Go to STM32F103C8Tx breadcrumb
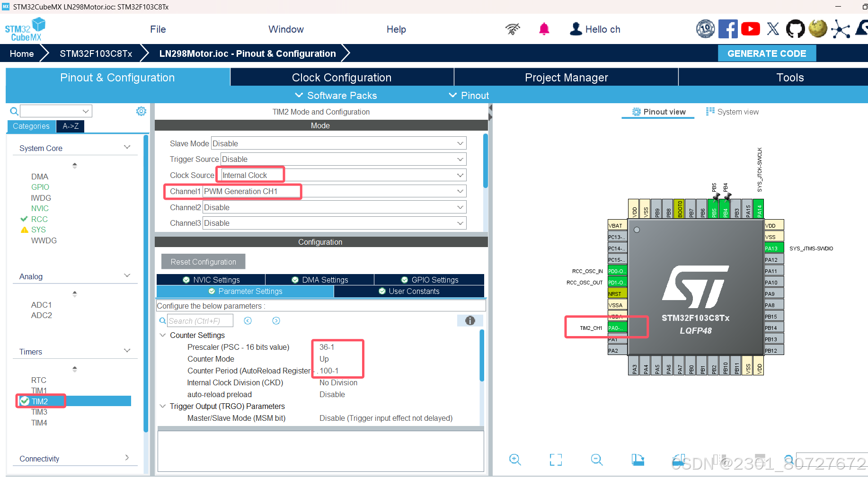Screen dimensions: 868x479 pyautogui.click(x=96, y=53)
